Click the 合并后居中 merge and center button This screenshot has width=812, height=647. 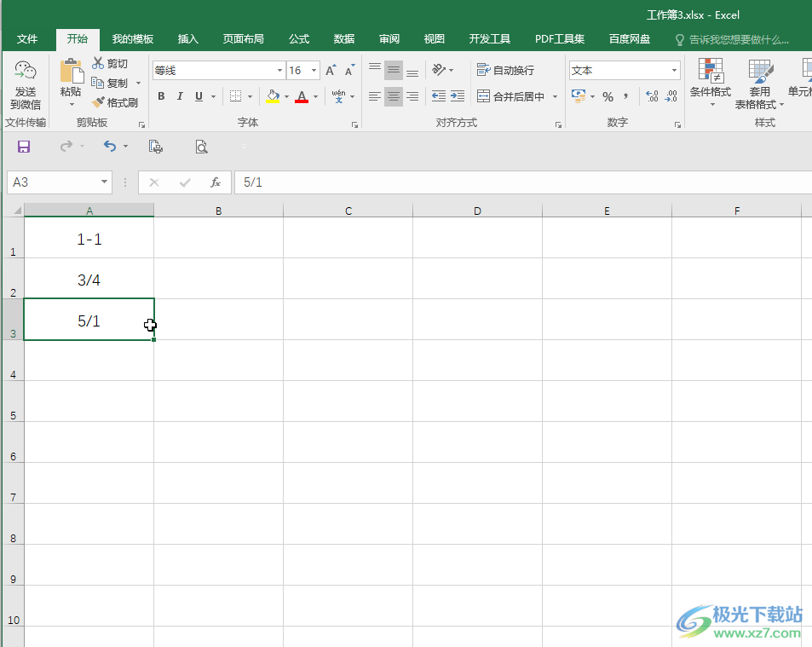pos(511,96)
